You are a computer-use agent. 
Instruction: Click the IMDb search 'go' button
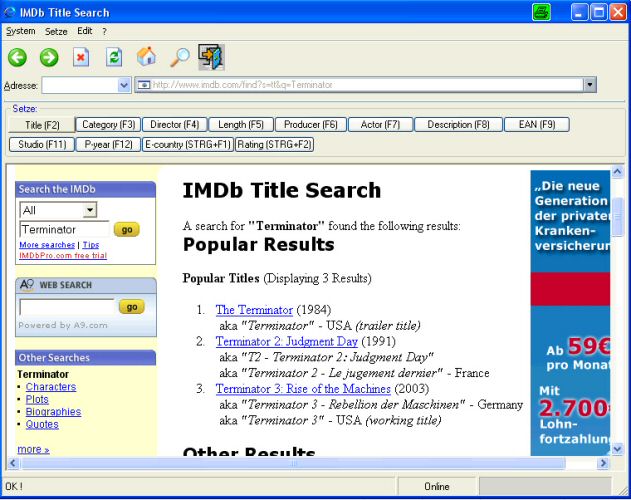127,229
